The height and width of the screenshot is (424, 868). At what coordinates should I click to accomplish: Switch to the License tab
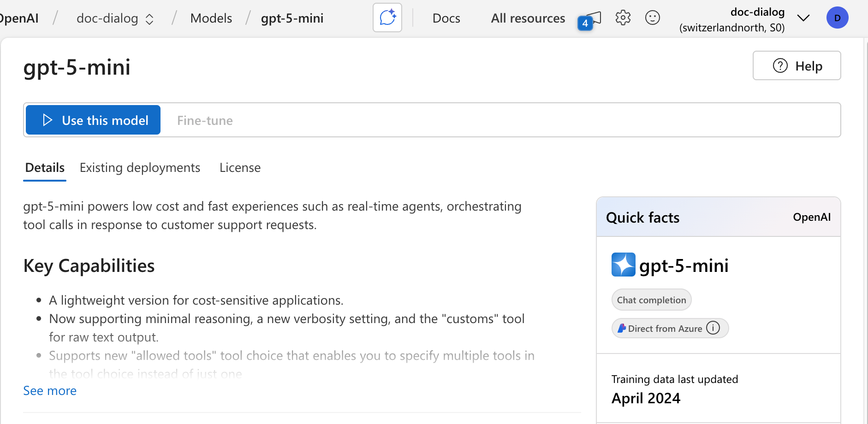click(x=240, y=168)
